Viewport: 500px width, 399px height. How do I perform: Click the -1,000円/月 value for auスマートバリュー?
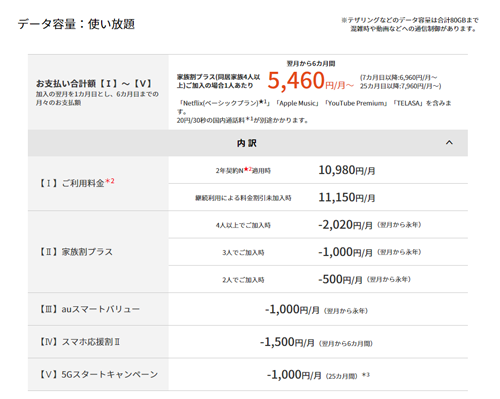pos(292,310)
